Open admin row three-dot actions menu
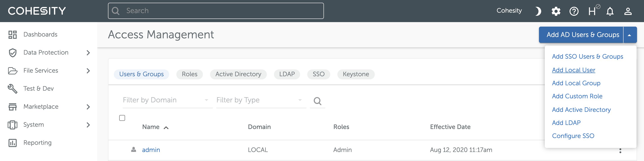 click(620, 150)
